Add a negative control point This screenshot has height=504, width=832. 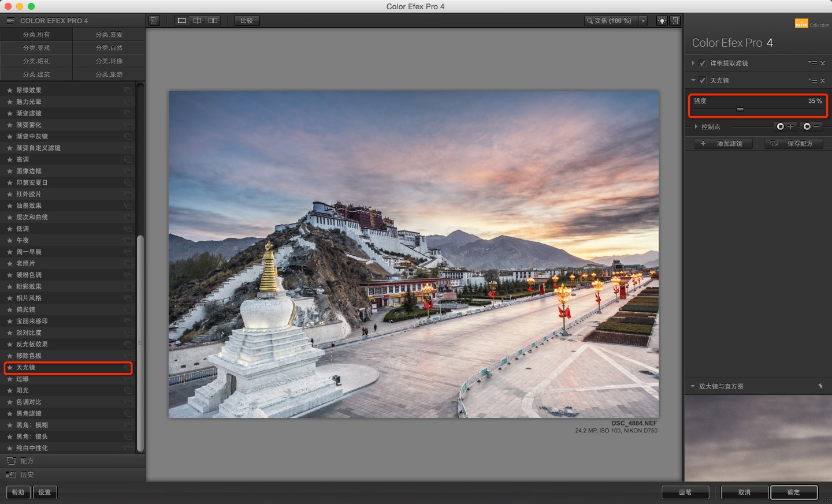pos(812,126)
